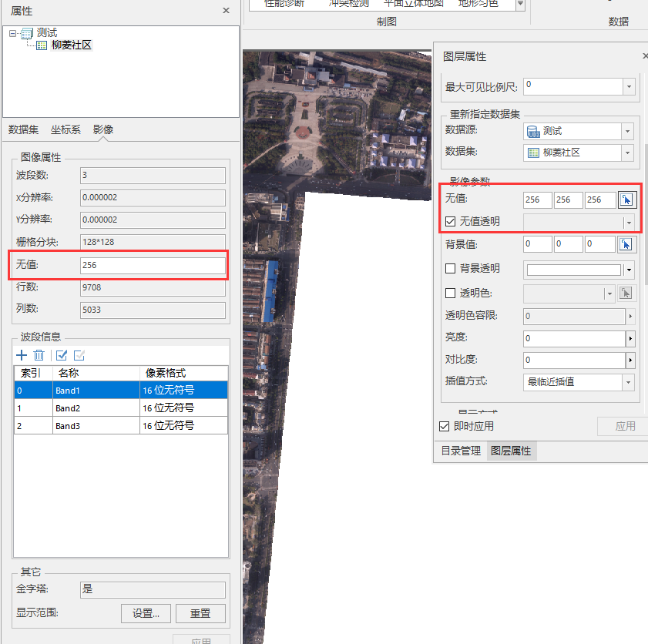The height and width of the screenshot is (644, 648).
Task: Click the 亮度 value input field
Action: coord(575,339)
